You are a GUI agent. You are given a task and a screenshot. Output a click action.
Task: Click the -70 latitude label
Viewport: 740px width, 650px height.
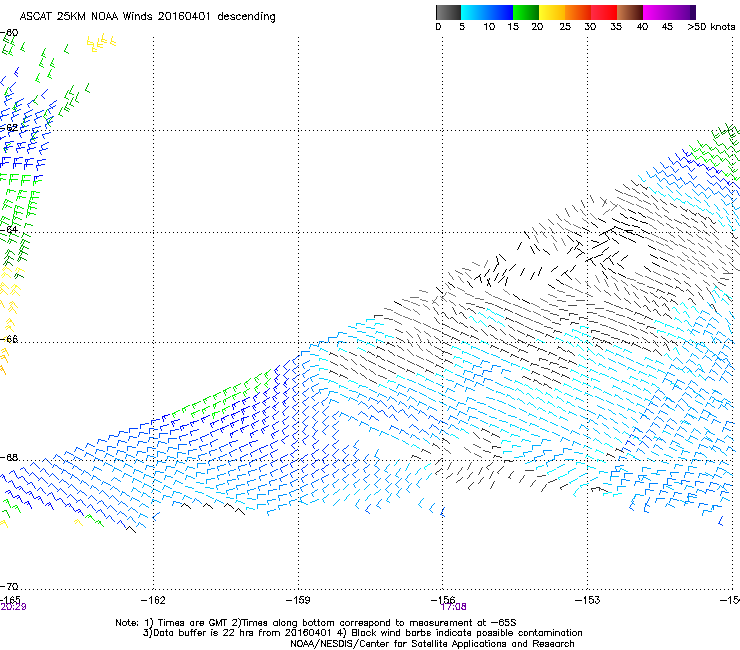pyautogui.click(x=9, y=586)
